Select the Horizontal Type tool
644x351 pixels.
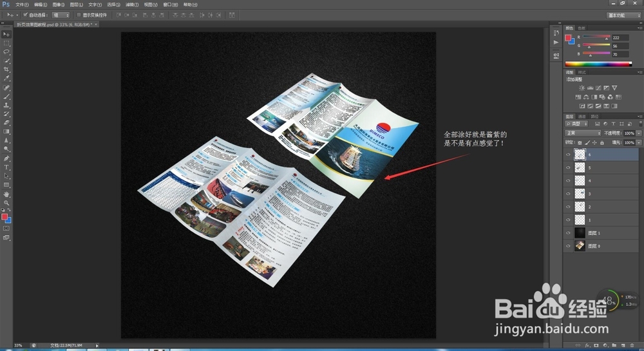point(6,167)
